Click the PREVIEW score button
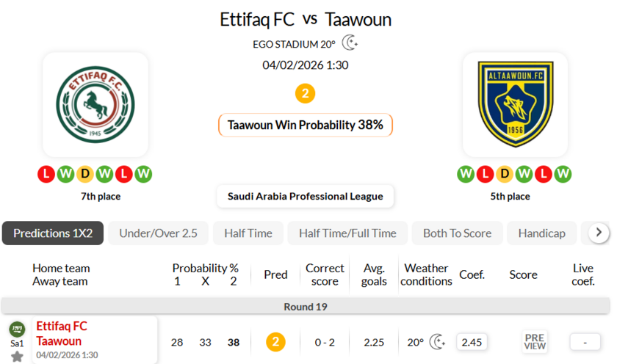The image size is (617, 364). (x=535, y=342)
